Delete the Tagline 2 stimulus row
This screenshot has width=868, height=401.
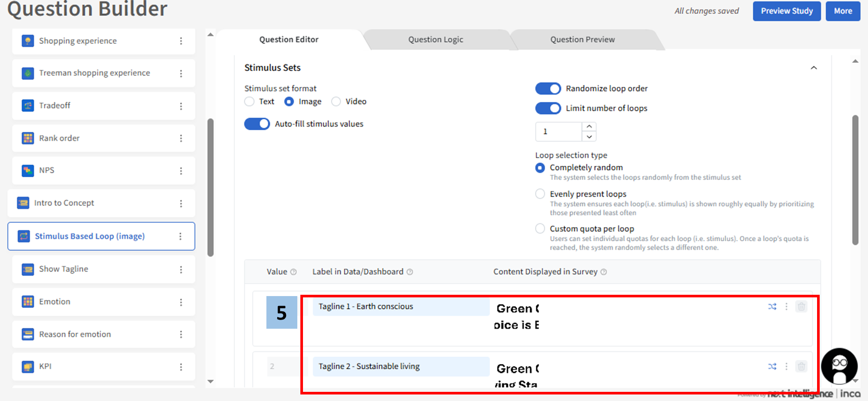pyautogui.click(x=801, y=367)
